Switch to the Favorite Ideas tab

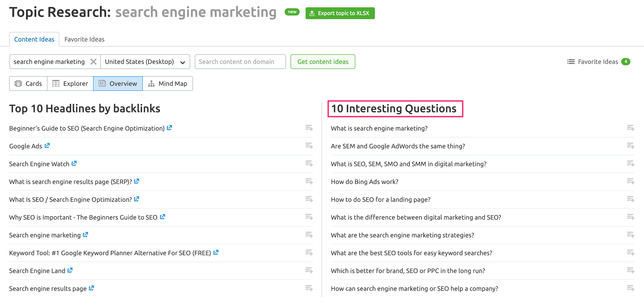coord(84,39)
